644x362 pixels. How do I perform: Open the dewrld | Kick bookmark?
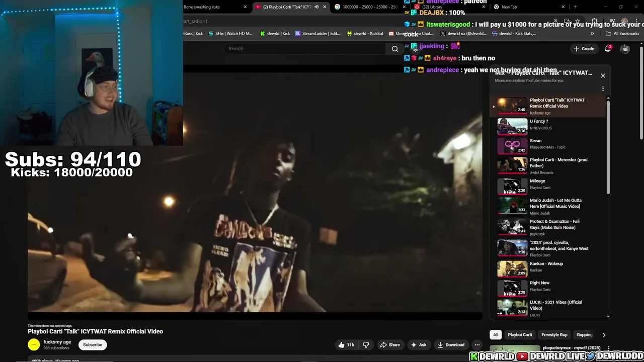pyautogui.click(x=275, y=34)
